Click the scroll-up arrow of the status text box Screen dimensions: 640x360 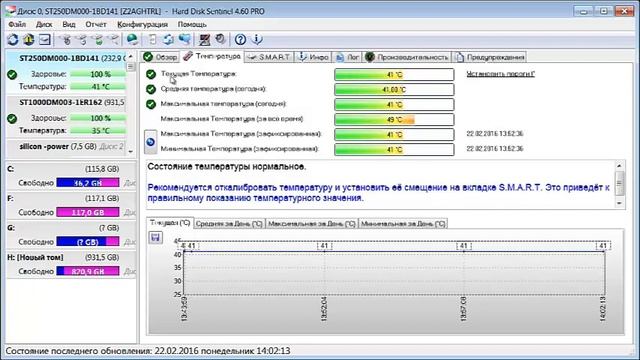click(620, 166)
